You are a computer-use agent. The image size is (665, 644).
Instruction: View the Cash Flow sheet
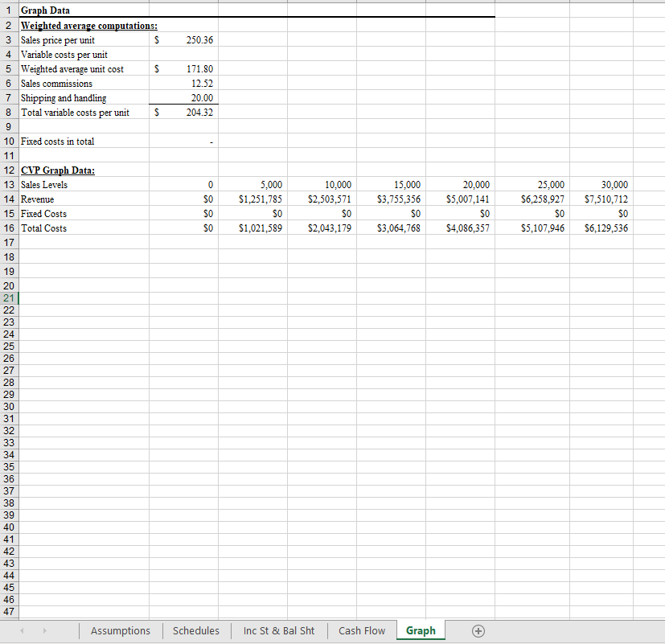click(361, 631)
